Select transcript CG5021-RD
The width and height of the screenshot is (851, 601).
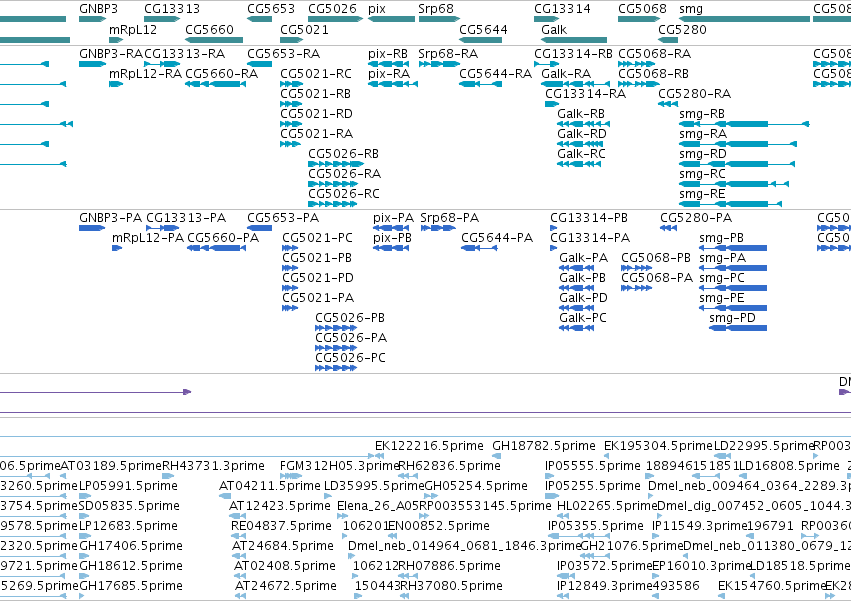click(291, 124)
